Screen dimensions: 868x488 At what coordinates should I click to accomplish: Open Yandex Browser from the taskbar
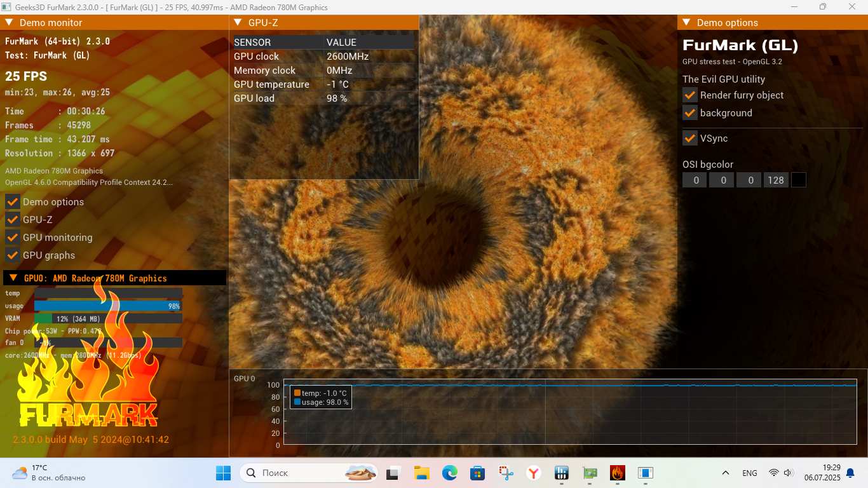click(x=534, y=473)
